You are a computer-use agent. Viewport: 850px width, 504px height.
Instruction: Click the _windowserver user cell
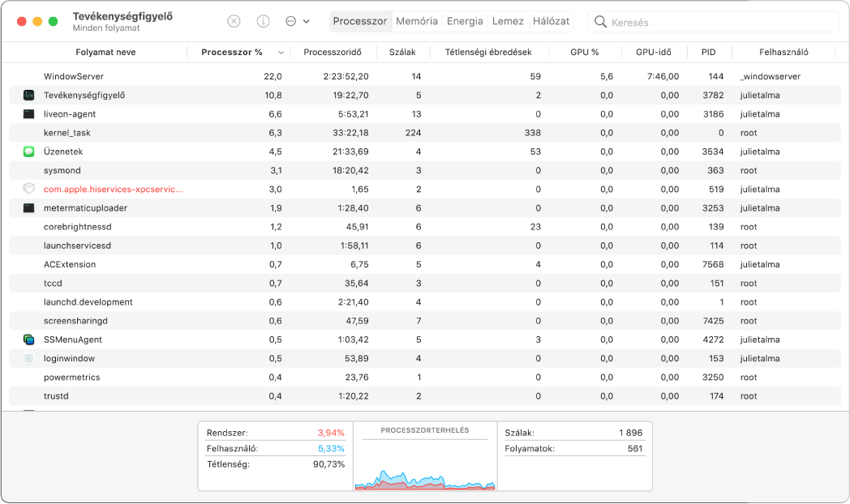tap(771, 76)
